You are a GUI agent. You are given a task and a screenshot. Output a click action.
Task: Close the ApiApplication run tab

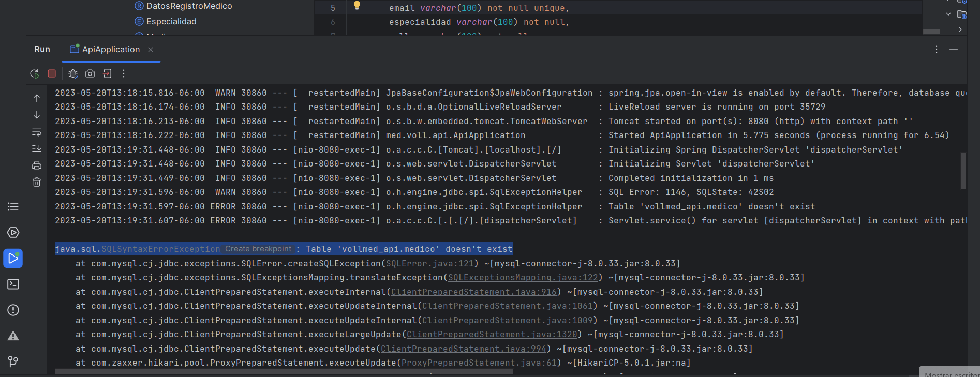[151, 50]
